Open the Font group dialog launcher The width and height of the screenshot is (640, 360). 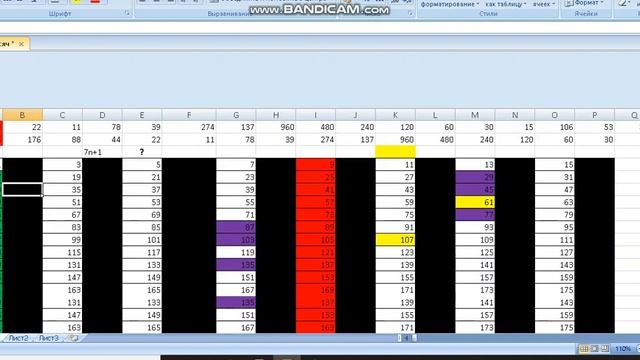(x=127, y=13)
